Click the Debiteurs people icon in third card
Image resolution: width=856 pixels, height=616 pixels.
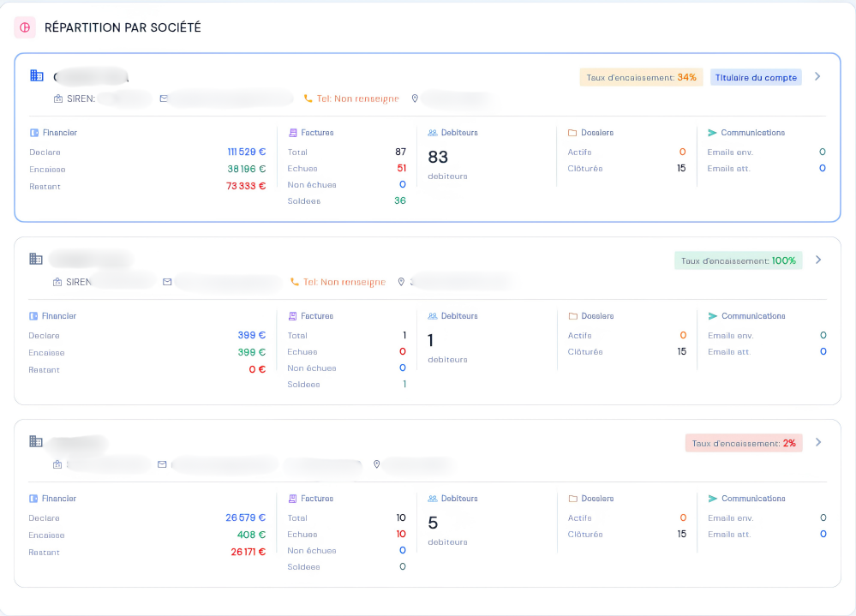tap(433, 498)
